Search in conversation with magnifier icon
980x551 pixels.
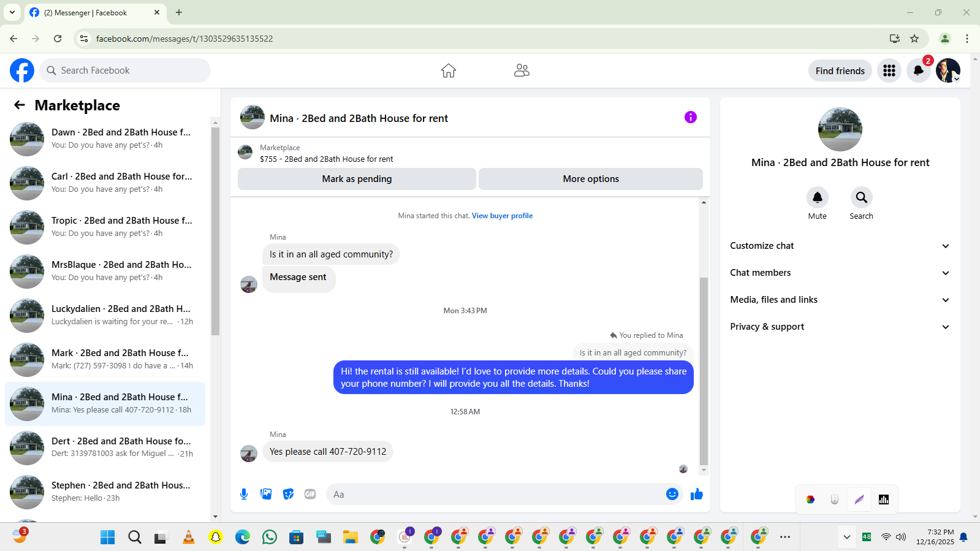862,197
